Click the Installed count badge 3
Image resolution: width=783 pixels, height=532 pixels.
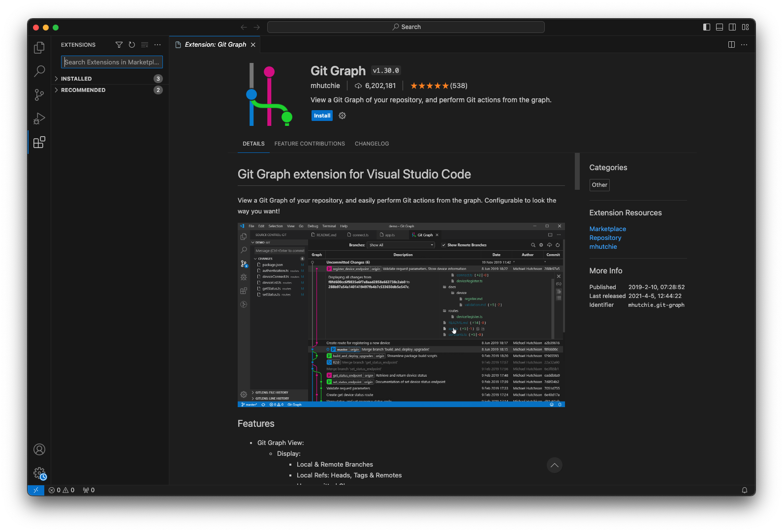pyautogui.click(x=158, y=79)
